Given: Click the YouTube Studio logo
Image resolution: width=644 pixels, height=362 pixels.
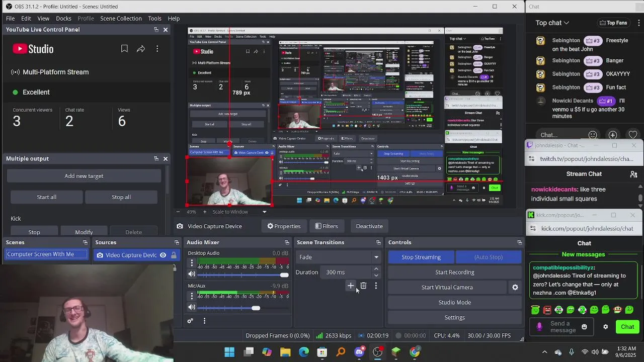Looking at the screenshot, I should click(x=33, y=49).
